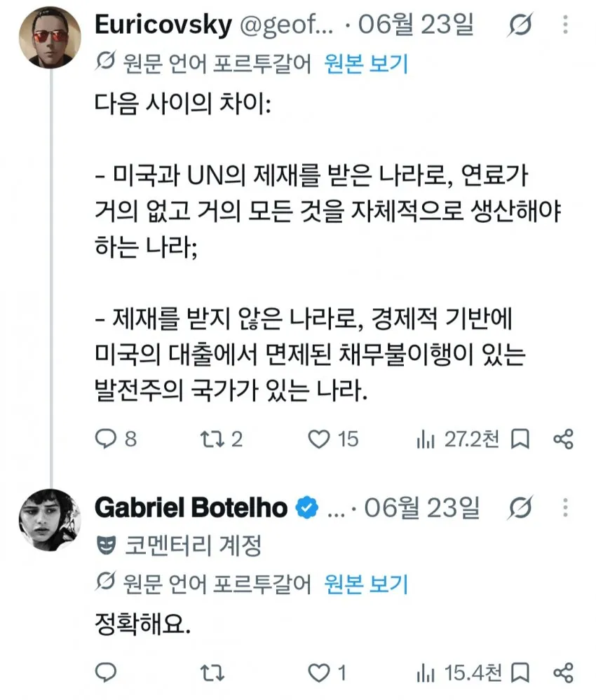The width and height of the screenshot is (596, 700).
Task: Open more options menu on Euricovsky's tweet
Action: coord(566,25)
